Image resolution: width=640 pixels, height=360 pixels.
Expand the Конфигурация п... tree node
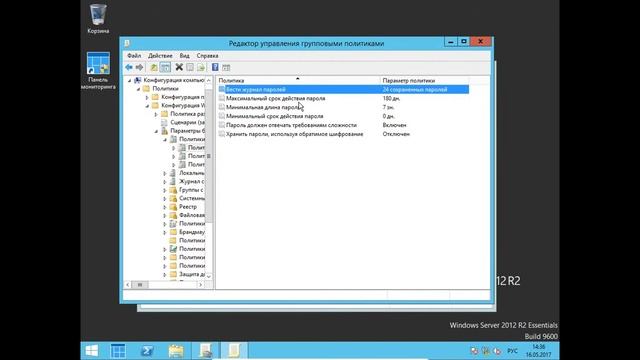[x=147, y=98]
